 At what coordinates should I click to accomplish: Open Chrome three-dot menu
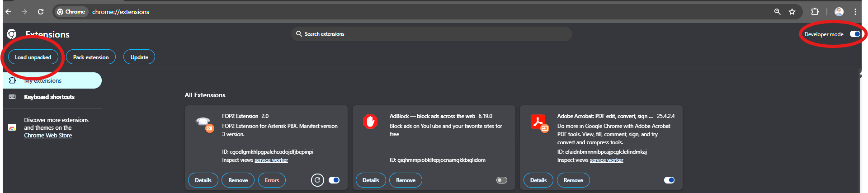tap(855, 12)
